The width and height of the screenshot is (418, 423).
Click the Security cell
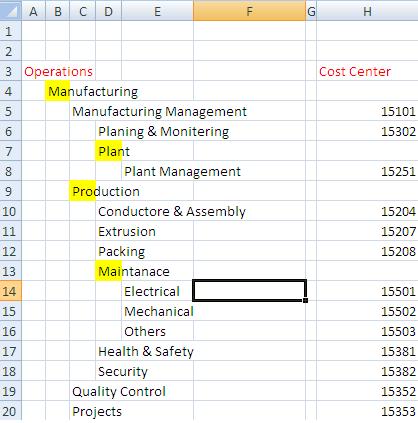[123, 371]
